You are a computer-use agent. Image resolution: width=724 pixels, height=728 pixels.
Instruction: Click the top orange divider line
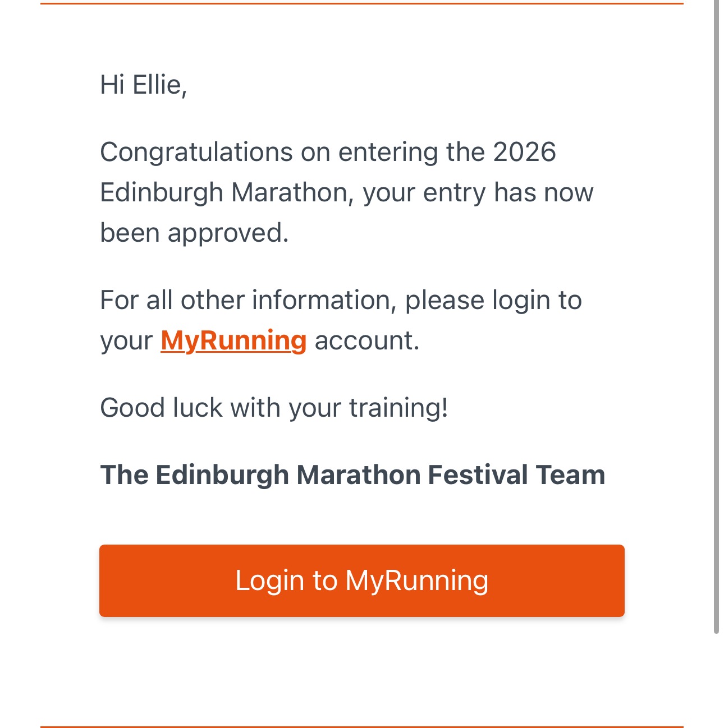click(x=362, y=3)
